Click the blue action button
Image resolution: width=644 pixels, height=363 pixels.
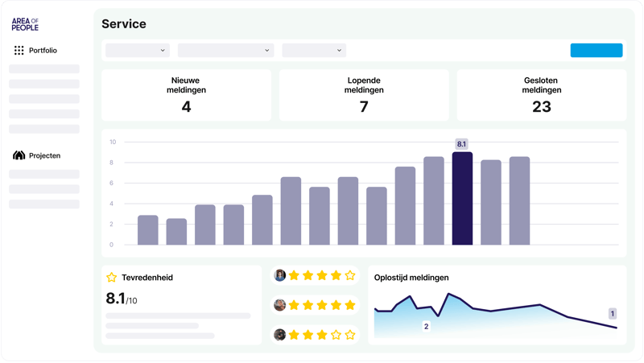click(x=597, y=51)
